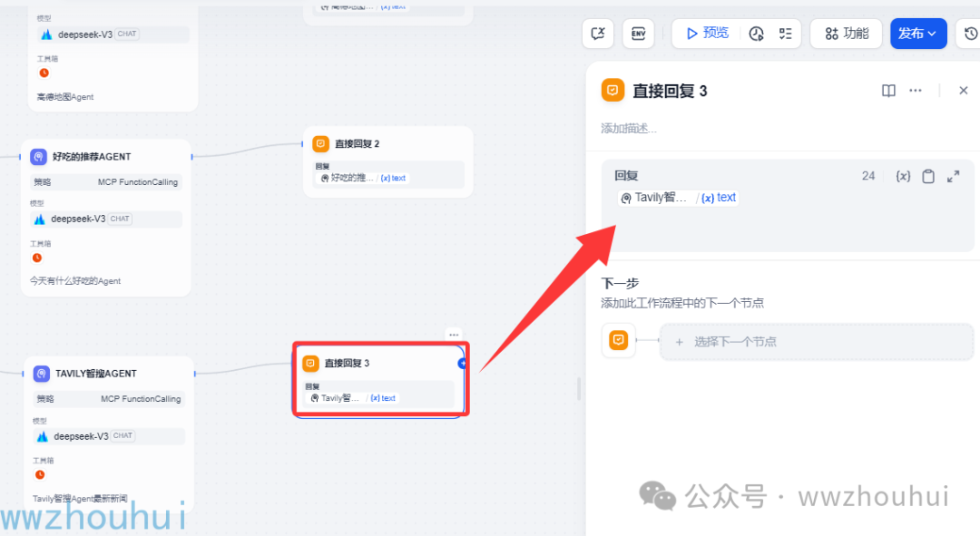Click the 直接回复 3 orange icon on canvas

tap(310, 363)
